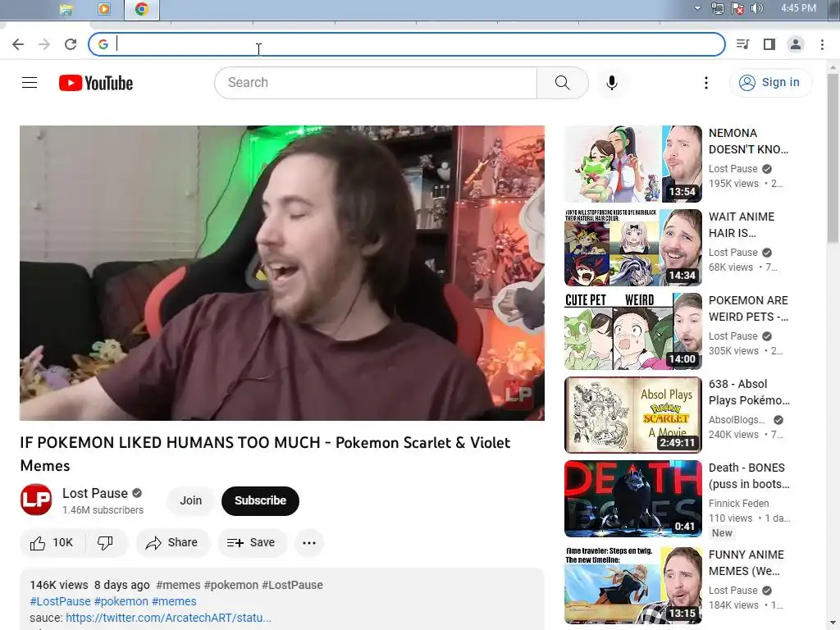Click the Sign in button
The width and height of the screenshot is (840, 630).
pyautogui.click(x=770, y=83)
